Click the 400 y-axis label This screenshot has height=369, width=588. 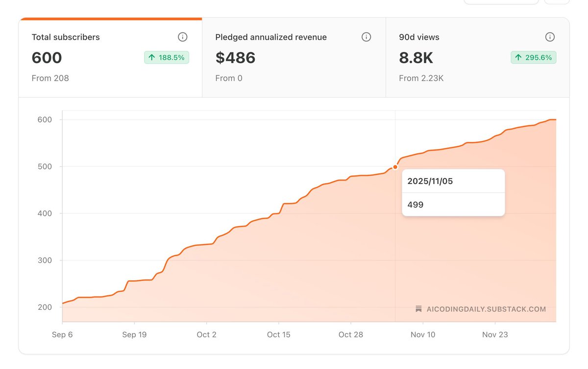(45, 214)
